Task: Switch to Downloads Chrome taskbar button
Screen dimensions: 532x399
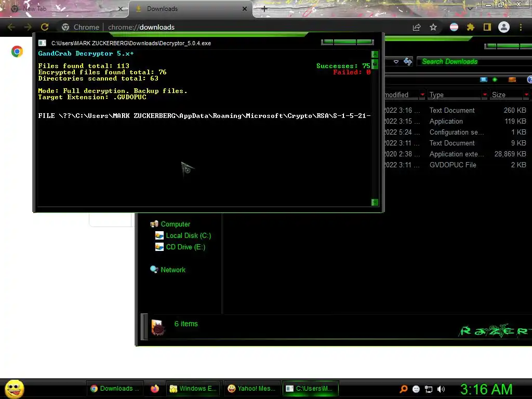Action: click(115, 389)
